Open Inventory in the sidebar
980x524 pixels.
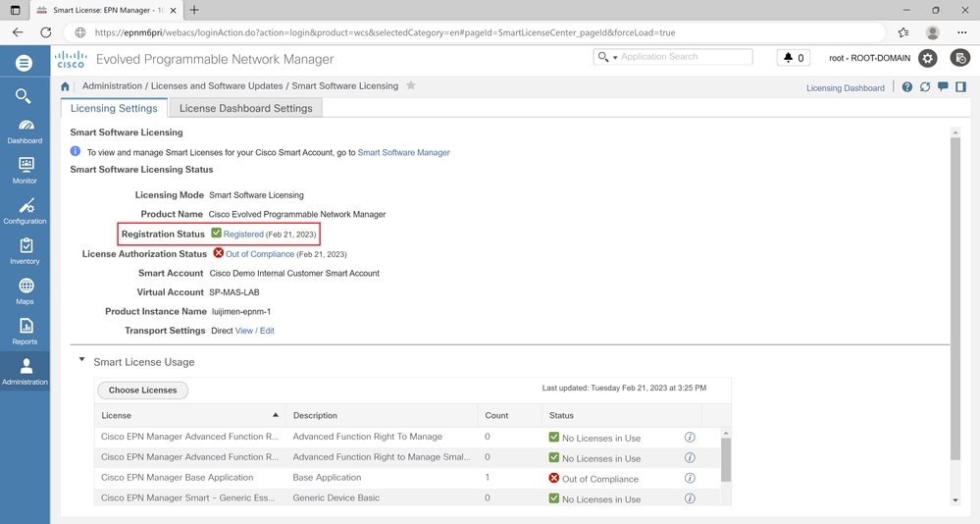[25, 251]
